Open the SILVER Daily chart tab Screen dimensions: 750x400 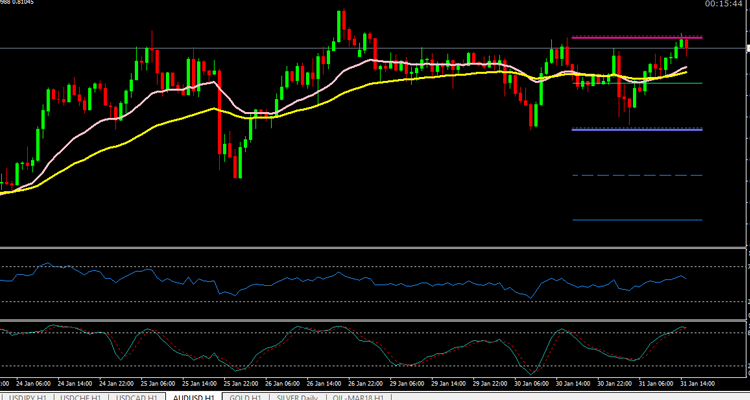tap(298, 396)
